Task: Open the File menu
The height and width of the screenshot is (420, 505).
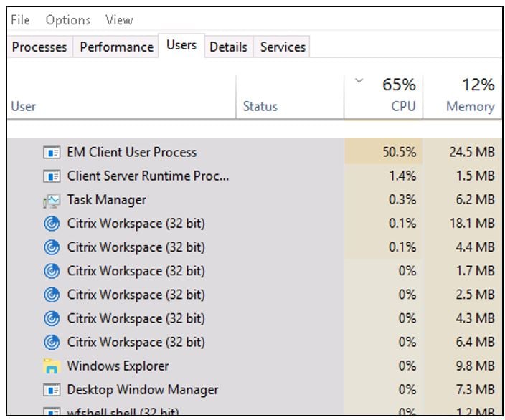Action: click(20, 20)
